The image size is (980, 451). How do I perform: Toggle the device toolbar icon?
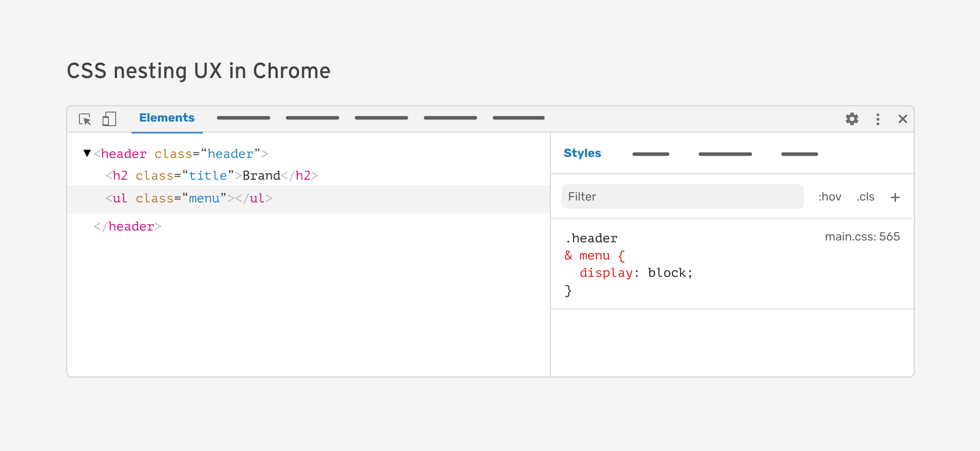point(109,119)
